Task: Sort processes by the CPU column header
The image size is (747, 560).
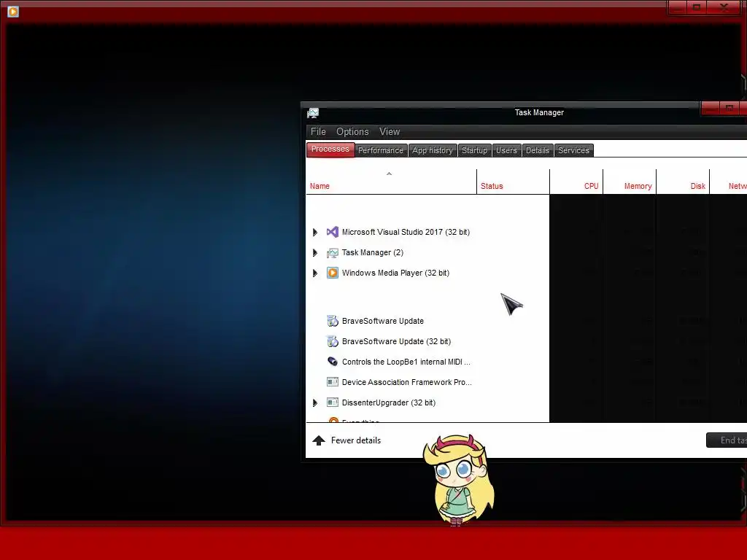Action: (x=576, y=182)
